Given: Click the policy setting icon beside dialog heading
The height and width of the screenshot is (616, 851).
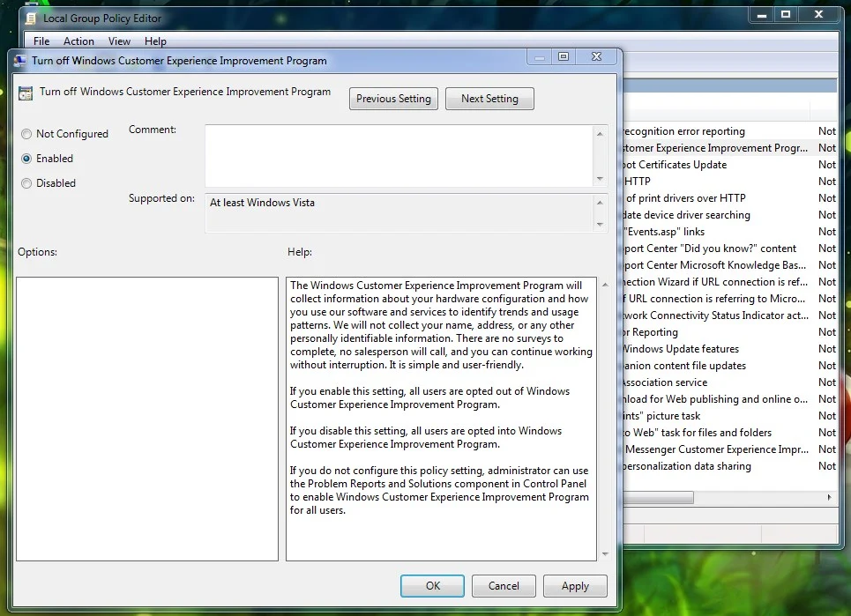Looking at the screenshot, I should coord(26,93).
